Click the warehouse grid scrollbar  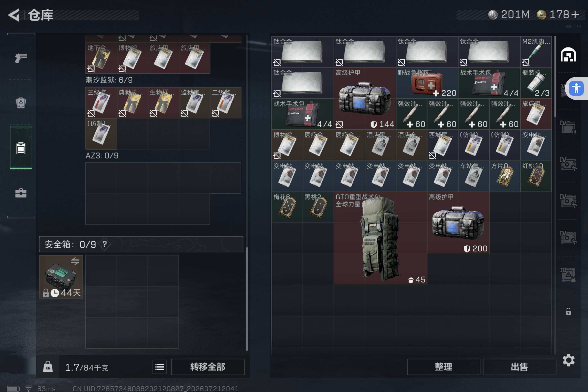pyautogui.click(x=555, y=77)
